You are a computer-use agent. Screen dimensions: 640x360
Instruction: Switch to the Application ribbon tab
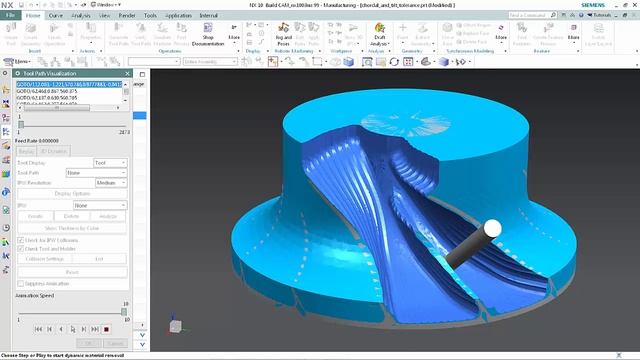point(178,16)
